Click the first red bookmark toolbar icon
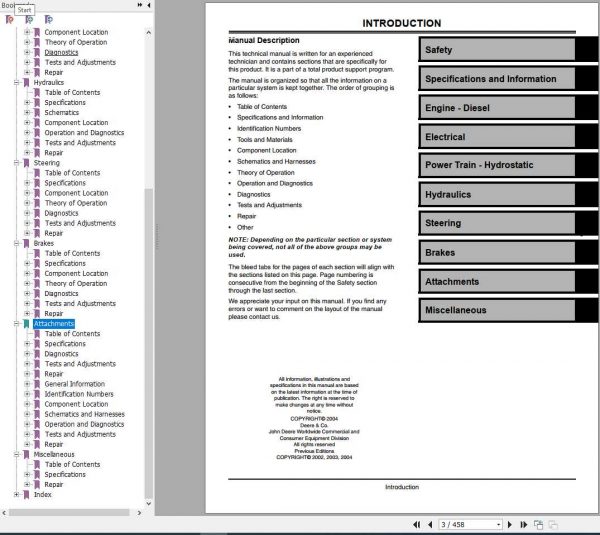Viewport: 600px width, 535px height. click(10, 19)
